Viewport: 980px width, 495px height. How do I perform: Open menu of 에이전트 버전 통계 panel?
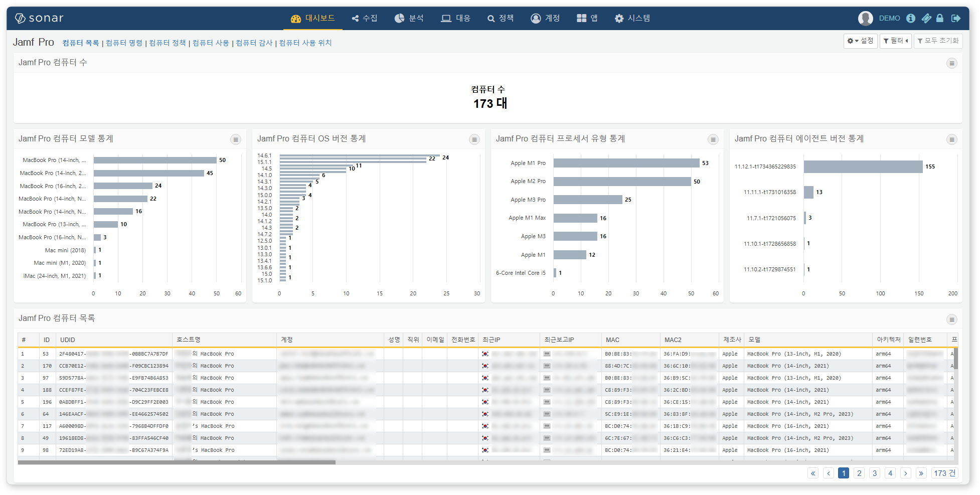click(x=951, y=139)
